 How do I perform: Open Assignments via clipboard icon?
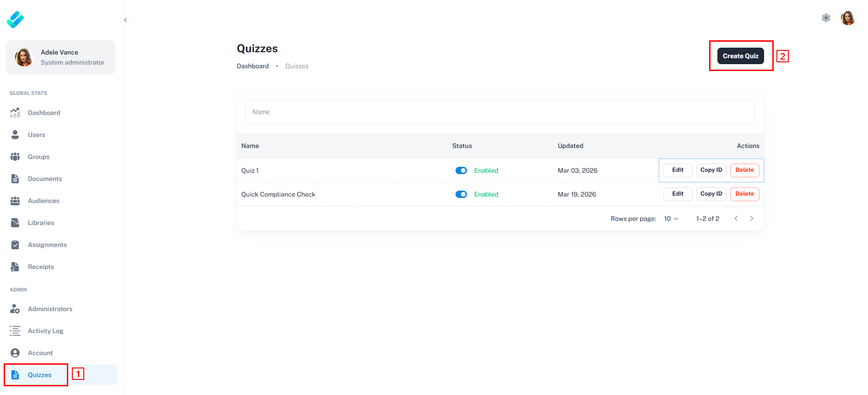pos(15,245)
